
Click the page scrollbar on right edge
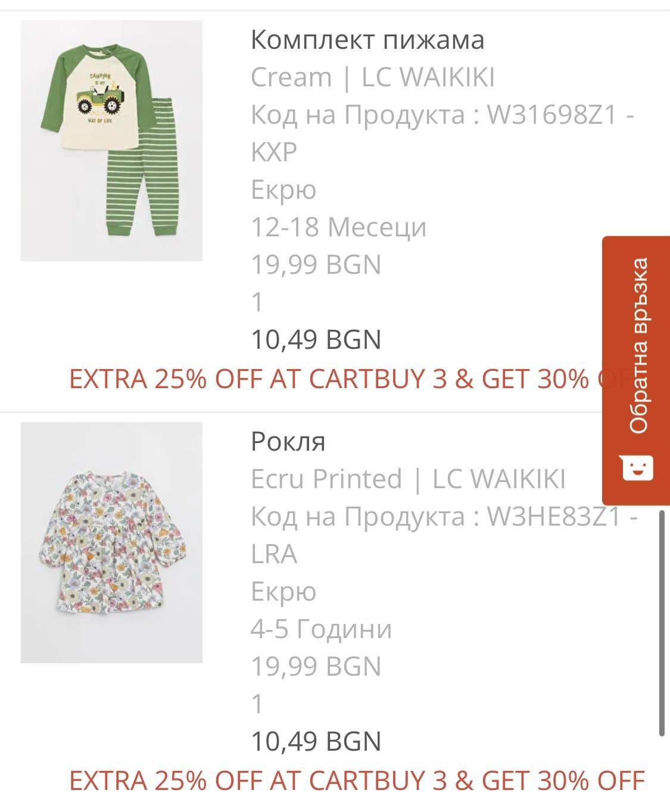point(662,622)
